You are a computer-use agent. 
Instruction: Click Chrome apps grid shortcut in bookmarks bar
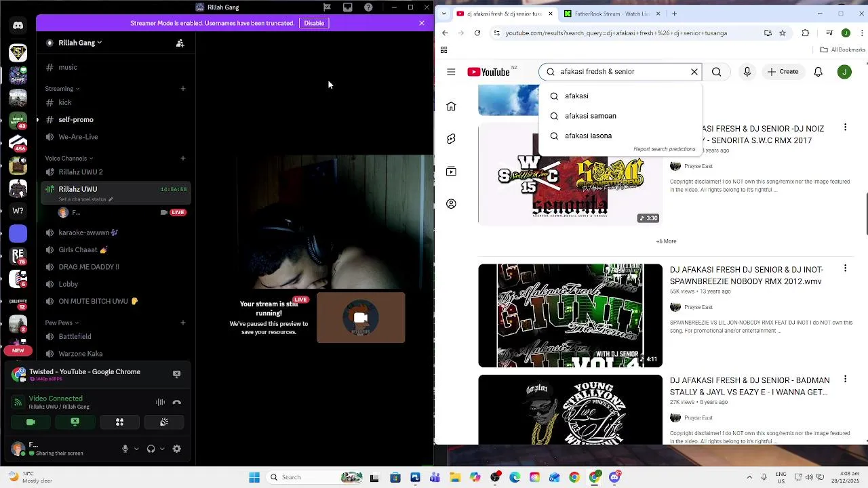(443, 49)
